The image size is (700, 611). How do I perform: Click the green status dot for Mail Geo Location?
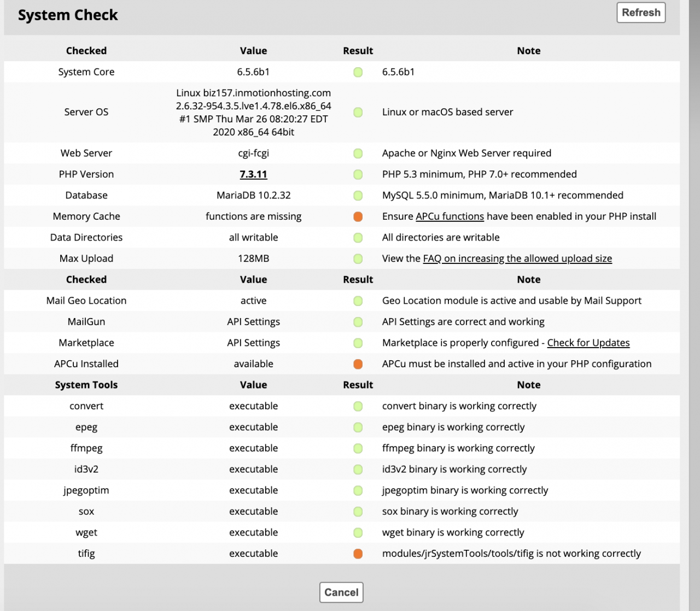358,301
